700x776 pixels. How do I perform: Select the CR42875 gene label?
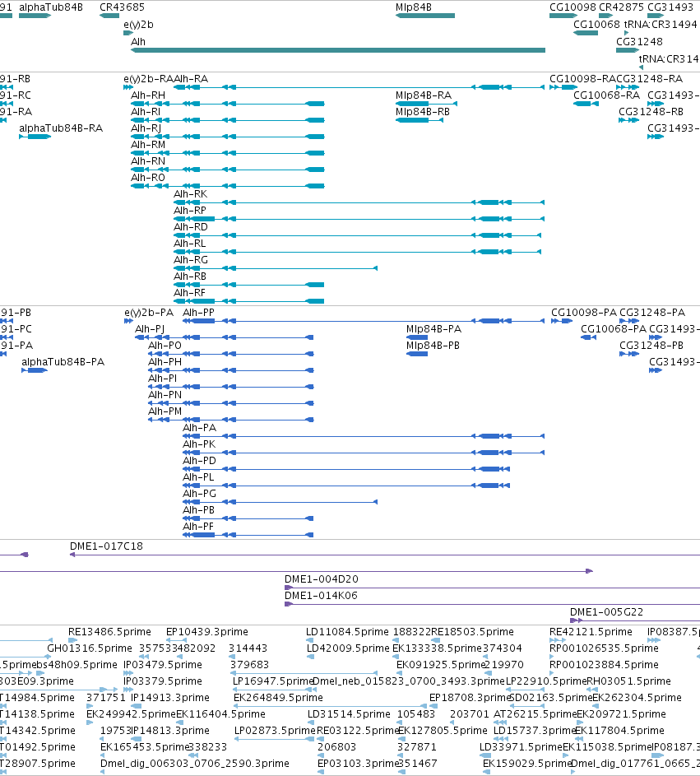click(x=621, y=7)
